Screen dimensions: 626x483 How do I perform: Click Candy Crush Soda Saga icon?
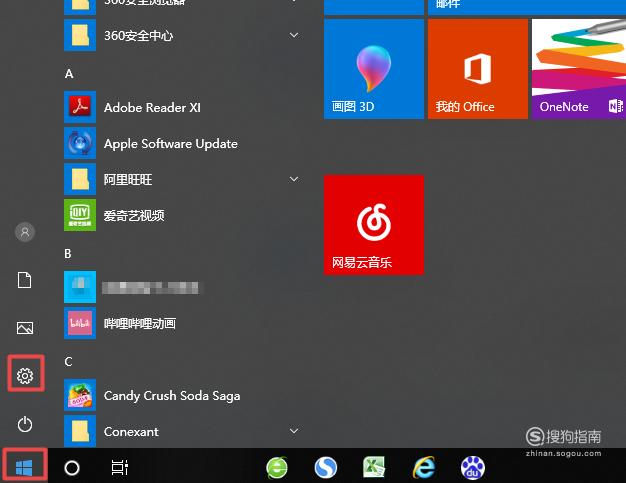(x=80, y=395)
